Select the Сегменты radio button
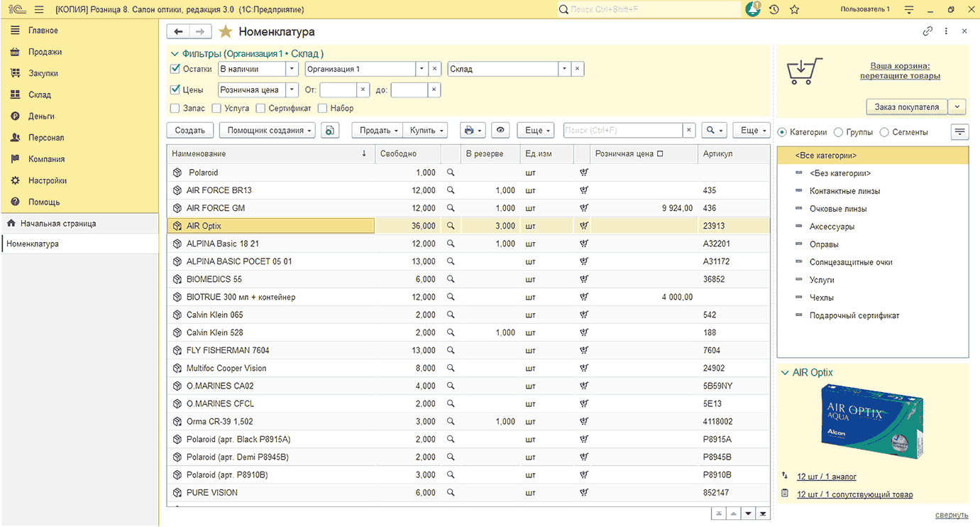The width and height of the screenshot is (980, 527). pos(884,132)
